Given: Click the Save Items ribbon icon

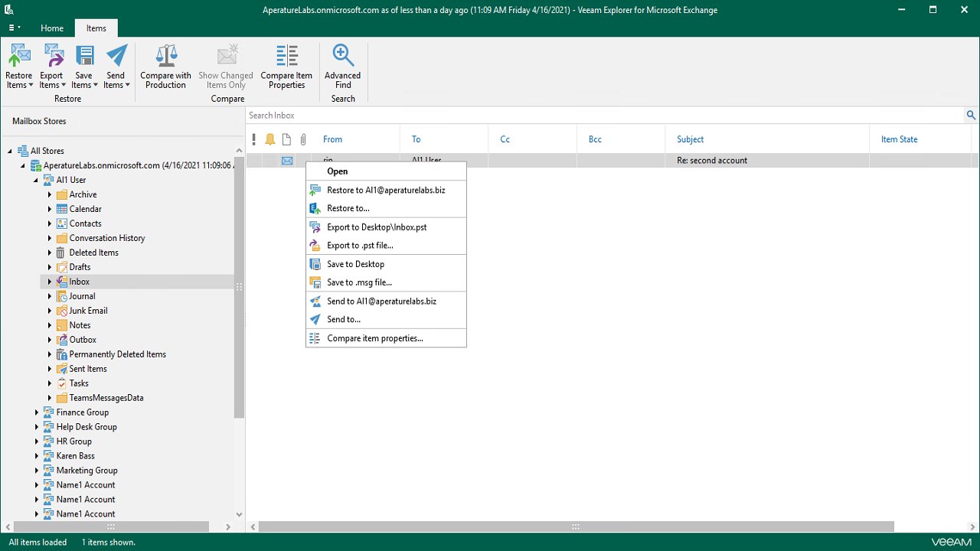Looking at the screenshot, I should click(x=84, y=57).
